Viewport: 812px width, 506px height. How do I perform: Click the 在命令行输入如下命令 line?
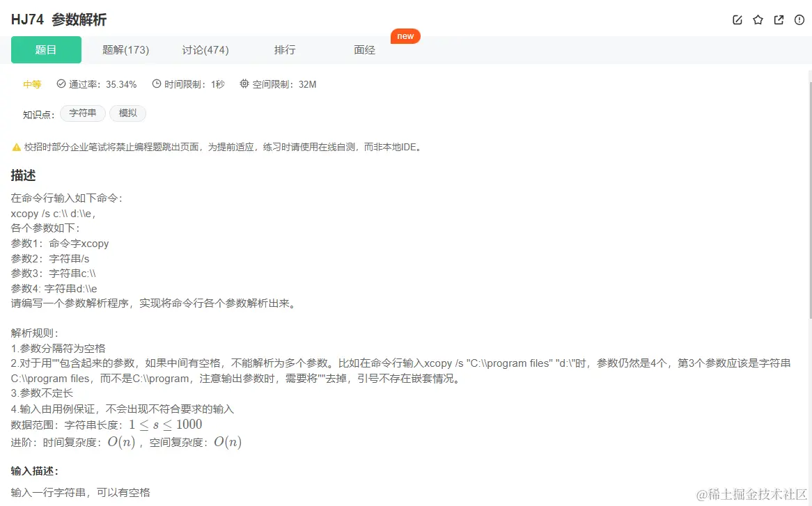tap(67, 198)
